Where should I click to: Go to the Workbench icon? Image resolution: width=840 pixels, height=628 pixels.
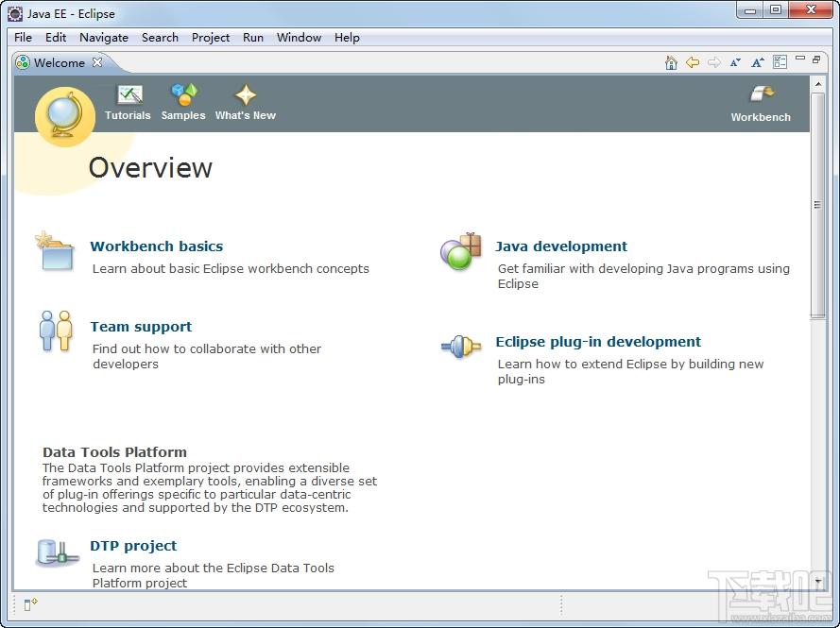coord(762,93)
